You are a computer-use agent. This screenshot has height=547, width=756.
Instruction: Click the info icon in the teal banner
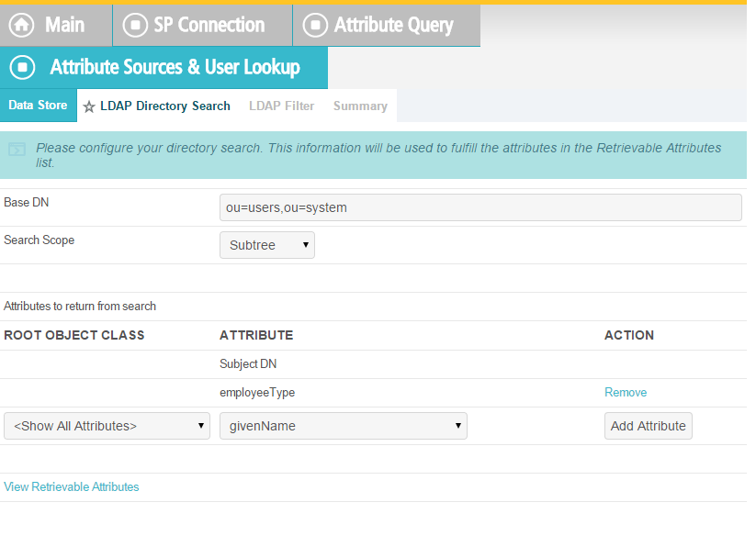[x=17, y=149]
